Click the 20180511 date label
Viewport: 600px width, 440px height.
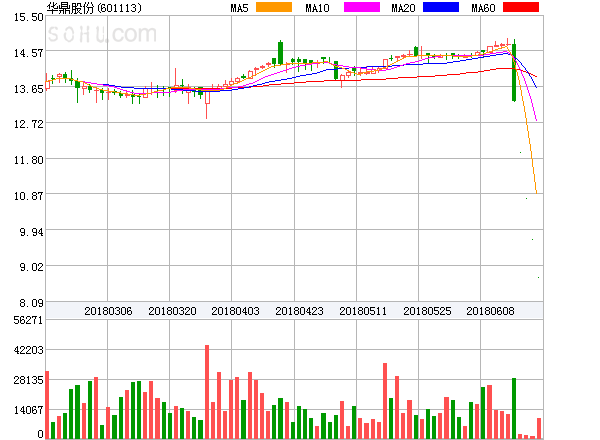[x=363, y=311]
